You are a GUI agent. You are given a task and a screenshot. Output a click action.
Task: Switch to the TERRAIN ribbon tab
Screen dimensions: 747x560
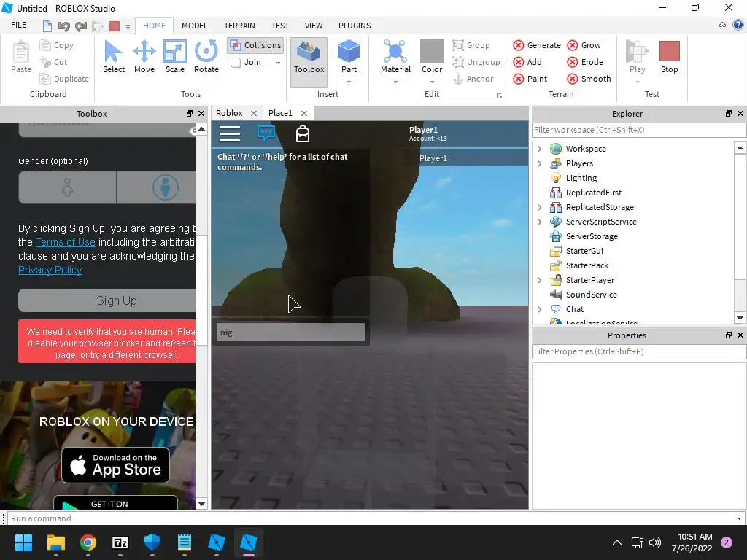coord(239,26)
